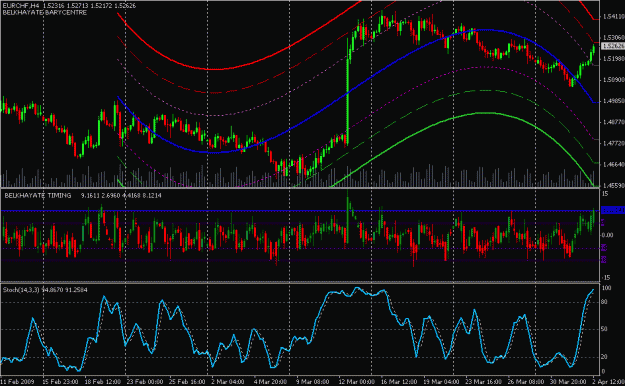Click the 1.4772 price axis label
The image size is (625, 386).
click(614, 143)
